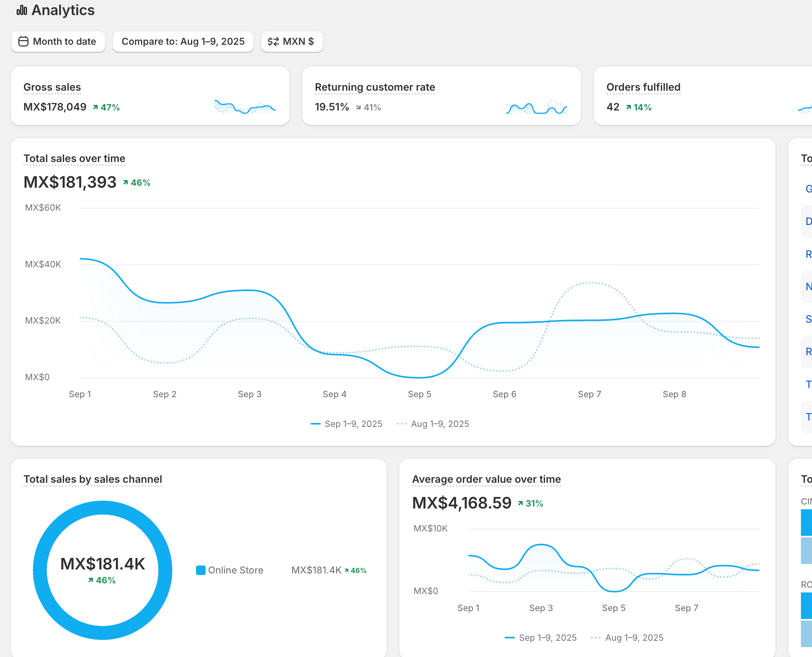This screenshot has height=657, width=812.
Task: Click the Orders fulfilled 14% up arrow
Action: [628, 107]
